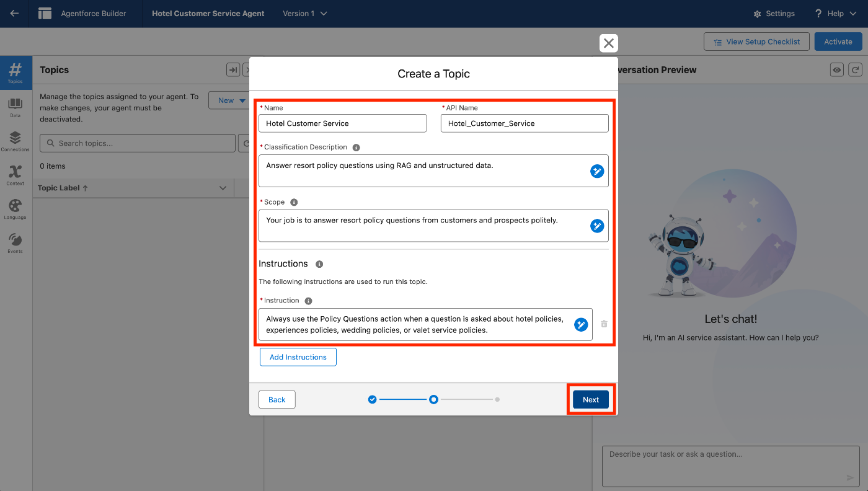868x491 pixels.
Task: Sort by Topic Label column
Action: pyautogui.click(x=63, y=188)
